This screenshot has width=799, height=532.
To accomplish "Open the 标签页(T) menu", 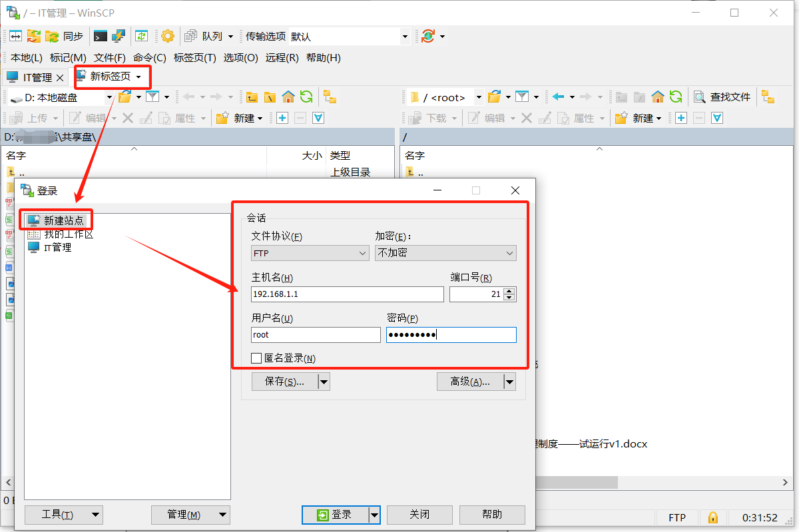I will tap(195, 58).
